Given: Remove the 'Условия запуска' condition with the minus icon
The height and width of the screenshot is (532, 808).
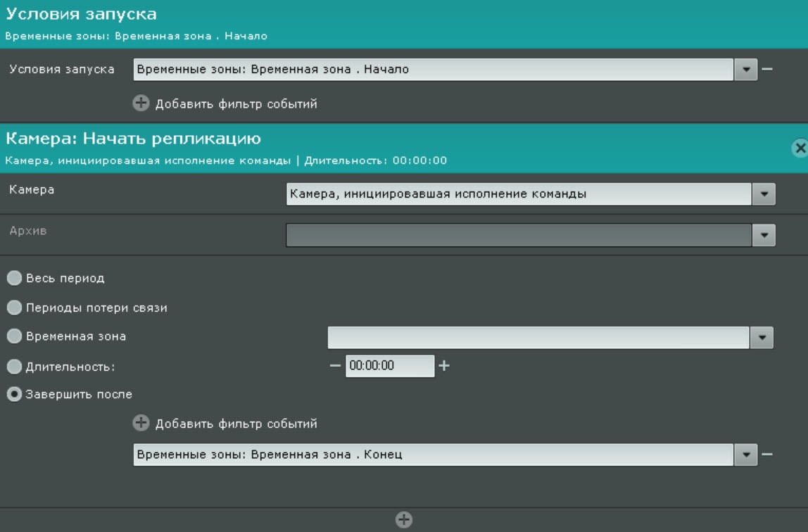Looking at the screenshot, I should point(767,70).
